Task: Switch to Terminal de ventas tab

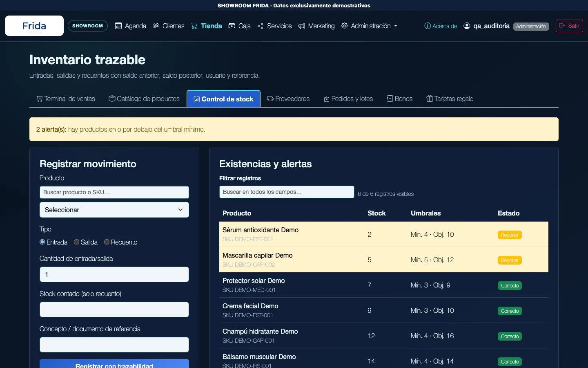Action: [x=66, y=99]
